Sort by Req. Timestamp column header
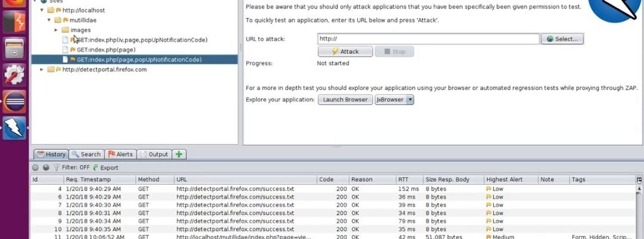The width and height of the screenshot is (644, 239). pos(100,180)
